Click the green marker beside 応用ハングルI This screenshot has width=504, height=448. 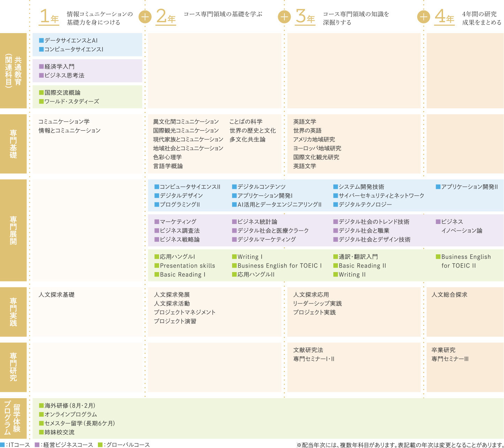pyautogui.click(x=157, y=257)
